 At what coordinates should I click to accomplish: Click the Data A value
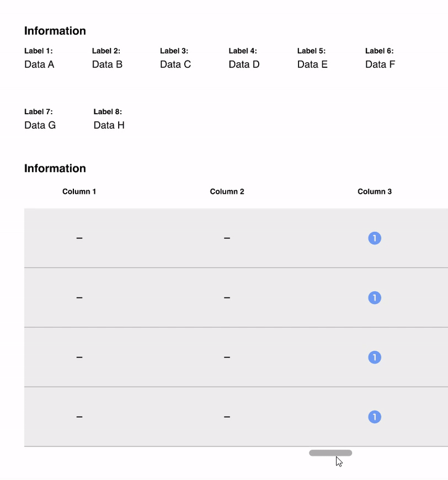pos(39,64)
